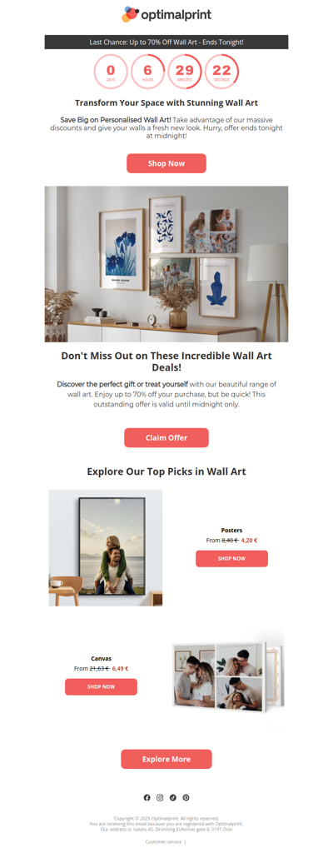Screen dimensions: 333x868
Task: Click the Shop Now button under the intro
Action: [166, 163]
